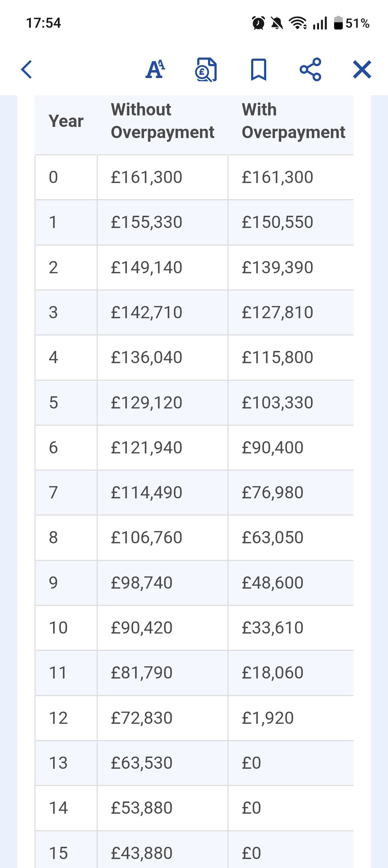388x868 pixels.
Task: Tap the Wi-Fi status icon
Action: point(298,23)
